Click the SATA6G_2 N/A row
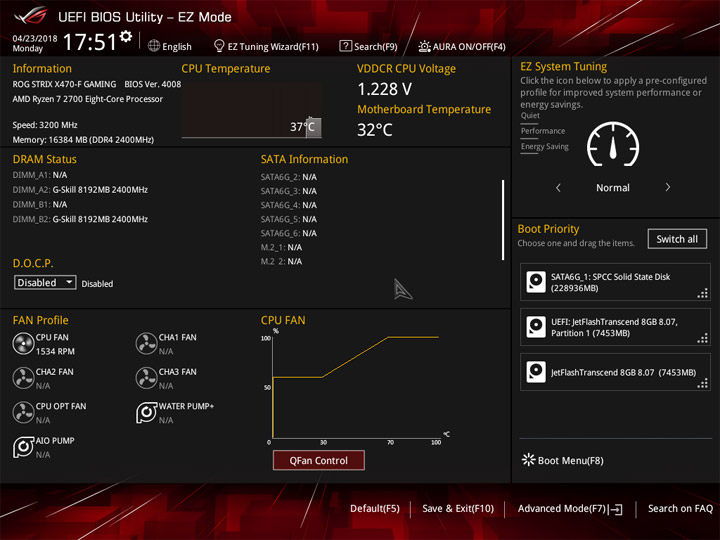 (288, 177)
